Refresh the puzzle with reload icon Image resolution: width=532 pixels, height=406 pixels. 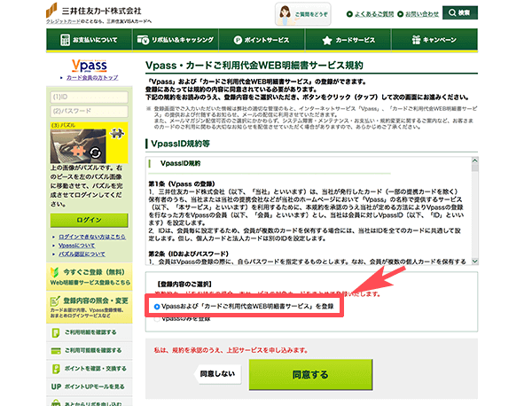coord(96,153)
